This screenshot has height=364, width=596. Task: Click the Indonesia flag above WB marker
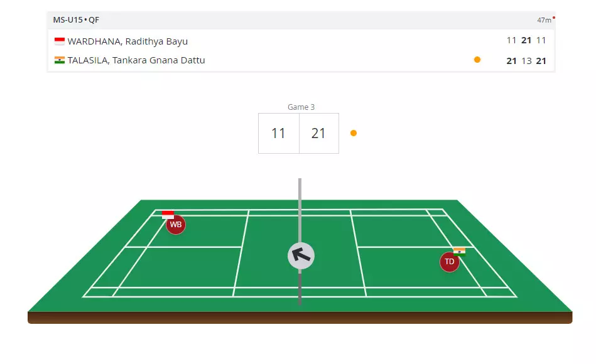(x=168, y=215)
